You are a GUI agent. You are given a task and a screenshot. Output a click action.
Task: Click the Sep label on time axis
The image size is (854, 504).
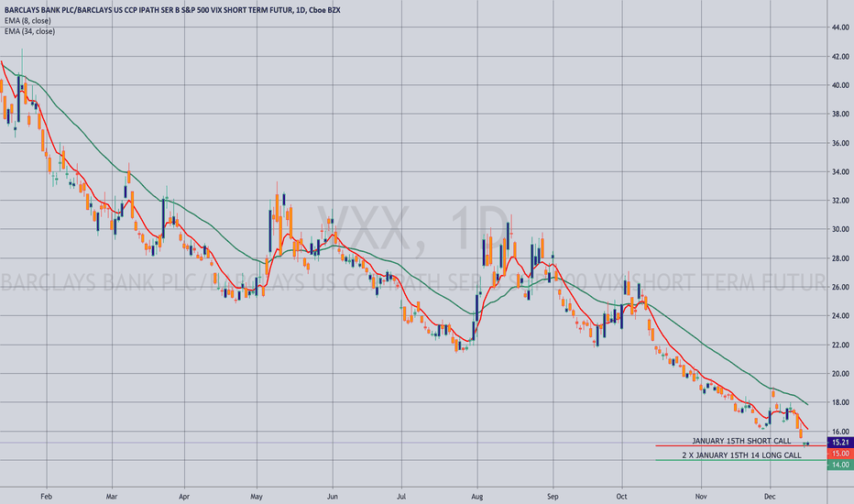coord(553,497)
